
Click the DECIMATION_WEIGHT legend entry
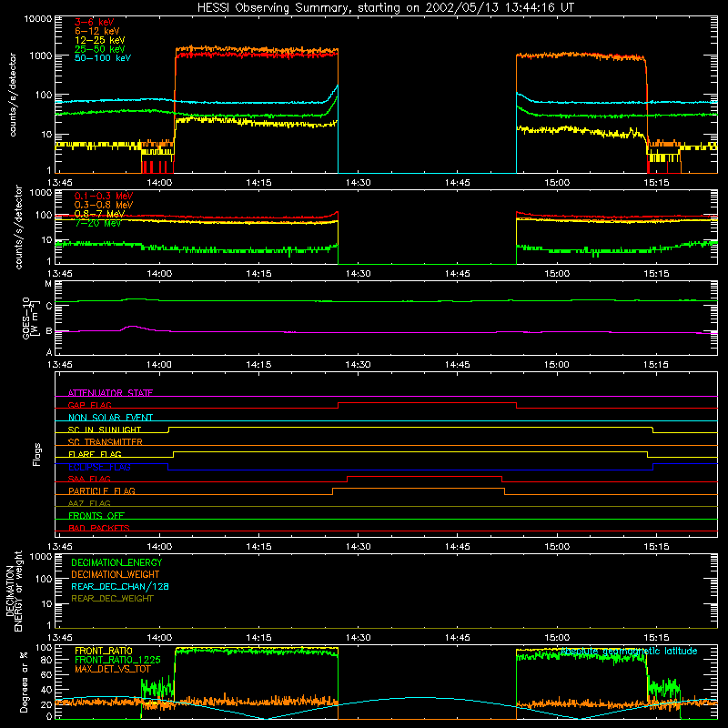116,574
